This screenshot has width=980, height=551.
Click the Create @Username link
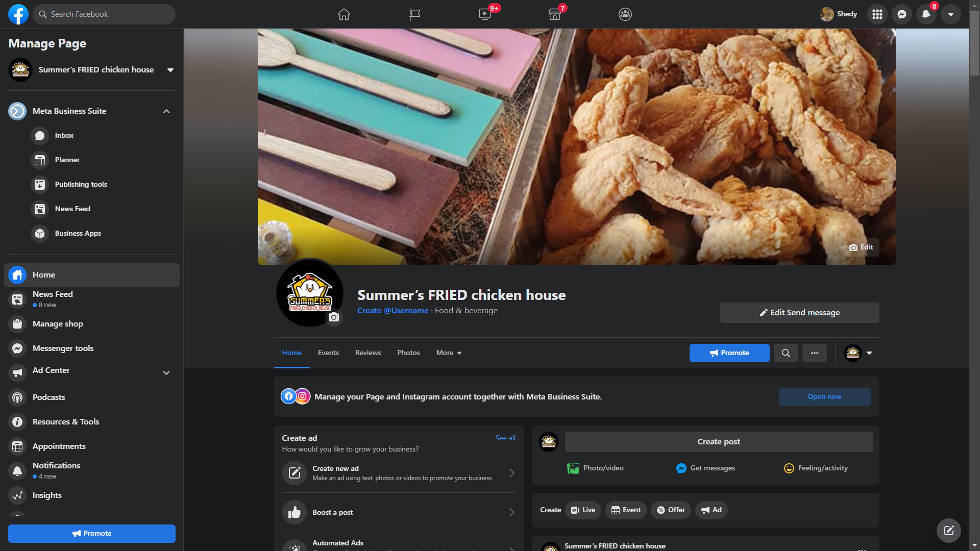tap(393, 311)
